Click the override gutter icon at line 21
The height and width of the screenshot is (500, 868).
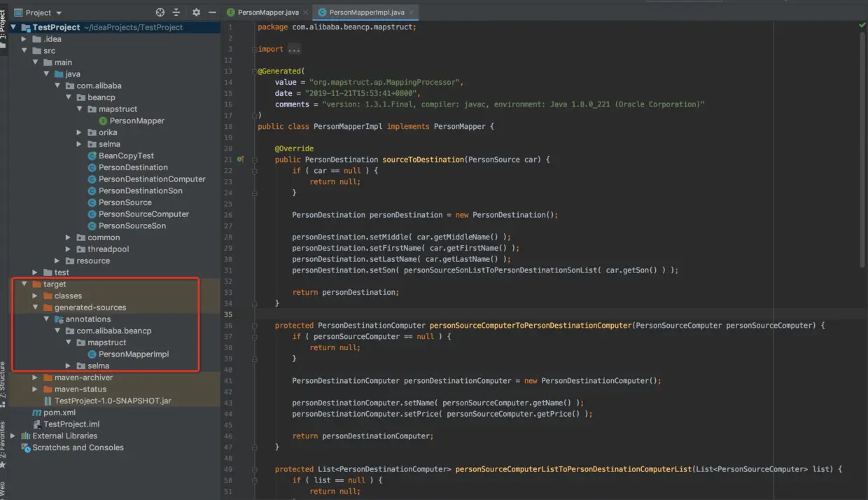(x=239, y=160)
